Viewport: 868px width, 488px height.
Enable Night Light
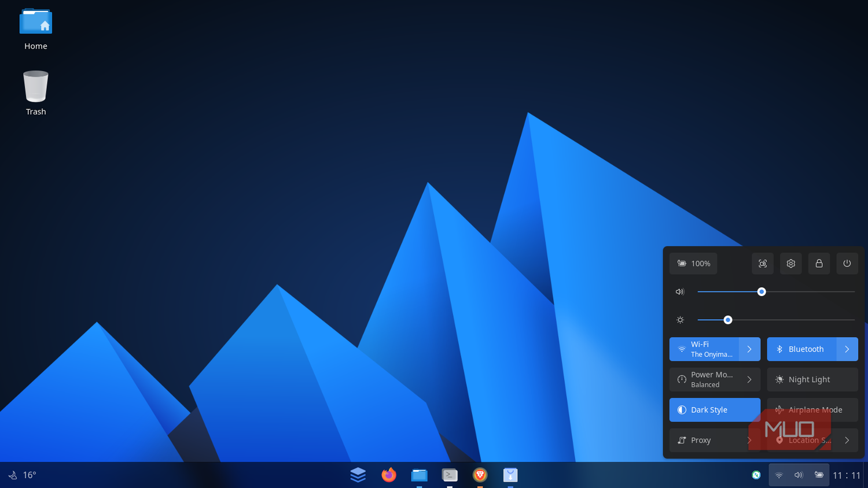(x=812, y=379)
